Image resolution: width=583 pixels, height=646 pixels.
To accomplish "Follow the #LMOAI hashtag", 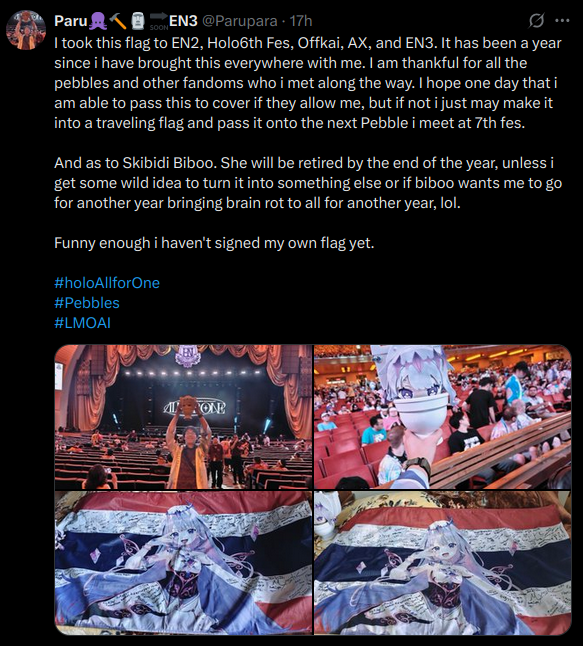I will pyautogui.click(x=82, y=323).
